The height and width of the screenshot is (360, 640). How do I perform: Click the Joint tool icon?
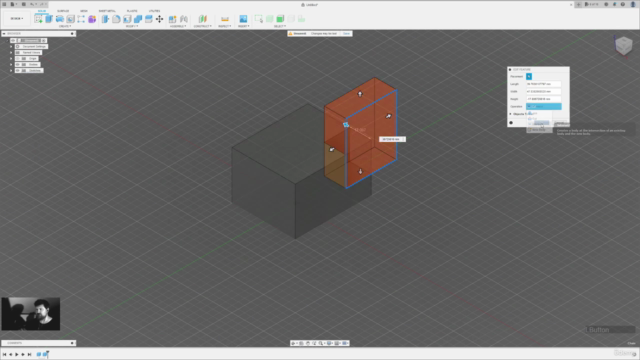coord(184,19)
